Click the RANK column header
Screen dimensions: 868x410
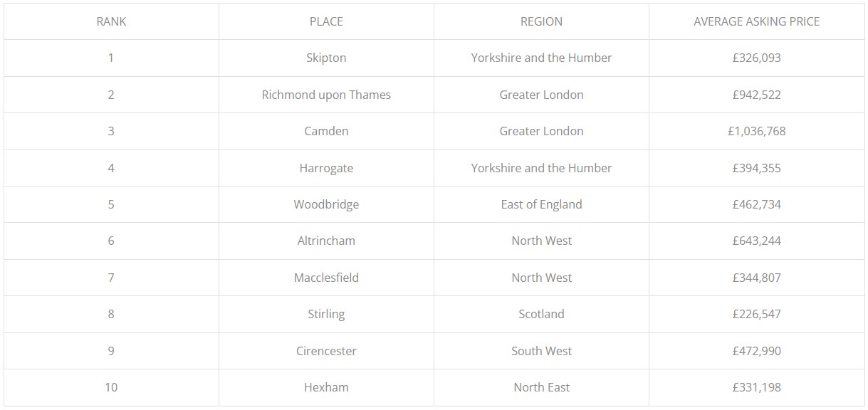point(111,21)
